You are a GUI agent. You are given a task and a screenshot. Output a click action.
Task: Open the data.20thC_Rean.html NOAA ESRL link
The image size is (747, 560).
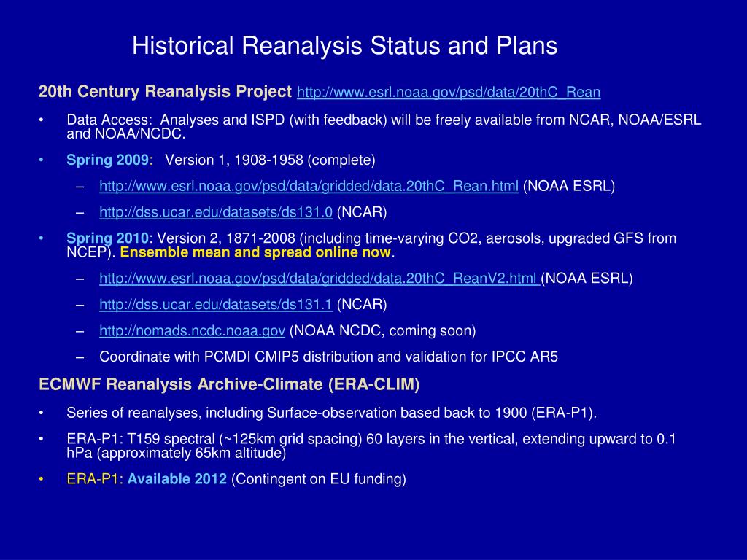tap(309, 186)
